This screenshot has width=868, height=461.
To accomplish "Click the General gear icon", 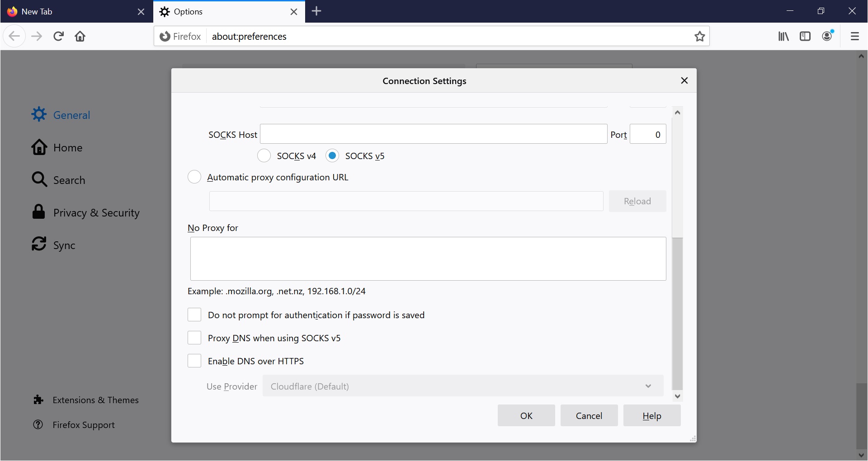I will (x=39, y=114).
